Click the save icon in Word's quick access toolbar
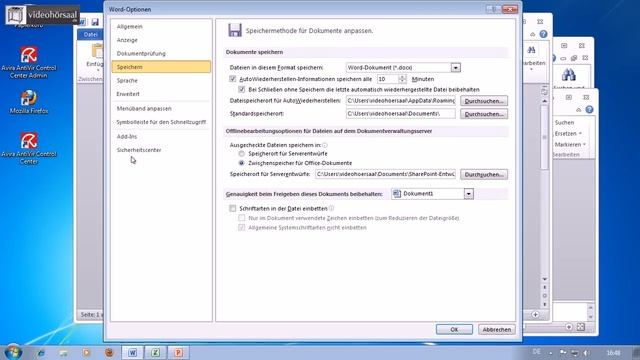Viewport: 640px width, 360px height. (95, 22)
